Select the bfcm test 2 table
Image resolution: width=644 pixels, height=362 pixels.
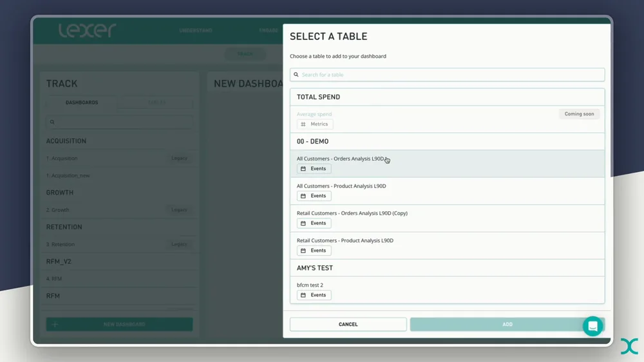(x=447, y=290)
